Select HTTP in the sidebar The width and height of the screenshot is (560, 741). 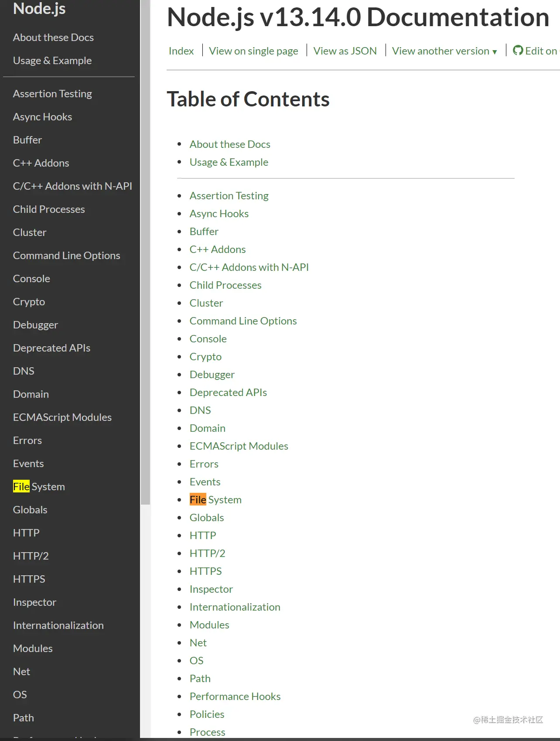point(26,533)
